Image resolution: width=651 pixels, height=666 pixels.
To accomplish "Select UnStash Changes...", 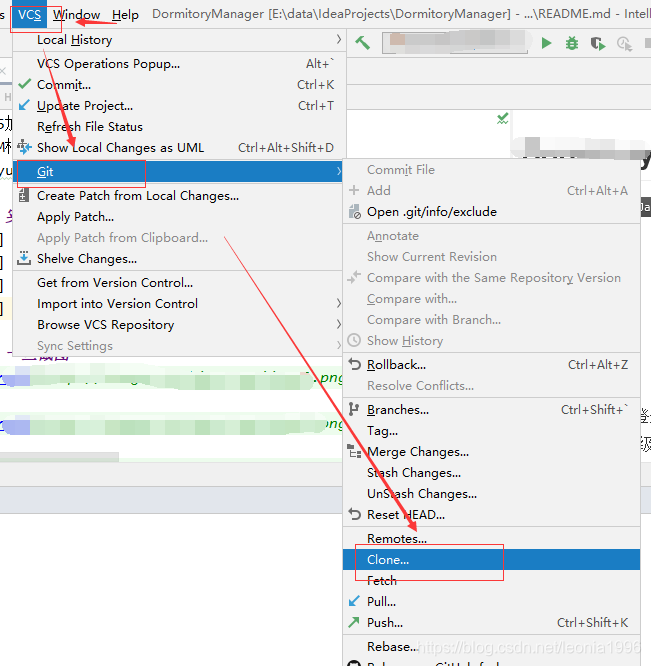I will pyautogui.click(x=491, y=494).
